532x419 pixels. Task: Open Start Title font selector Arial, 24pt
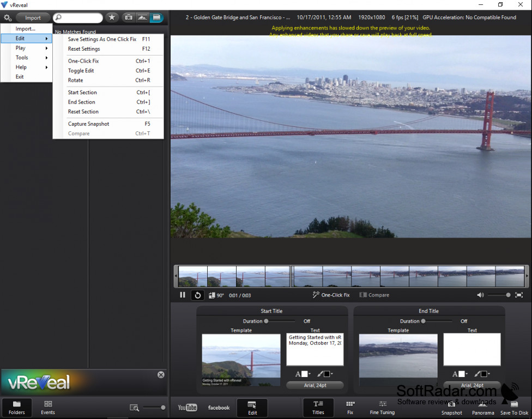point(315,385)
